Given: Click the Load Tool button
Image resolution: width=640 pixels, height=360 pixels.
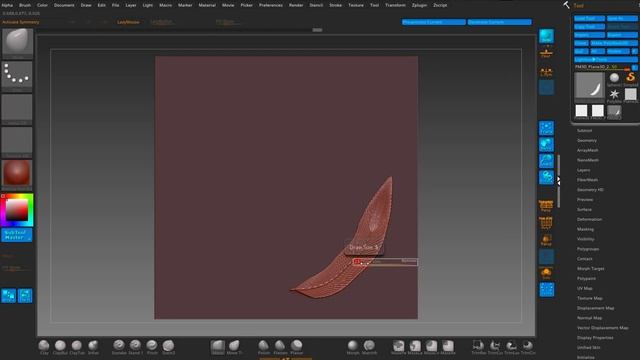Looking at the screenshot, I should pyautogui.click(x=589, y=18).
